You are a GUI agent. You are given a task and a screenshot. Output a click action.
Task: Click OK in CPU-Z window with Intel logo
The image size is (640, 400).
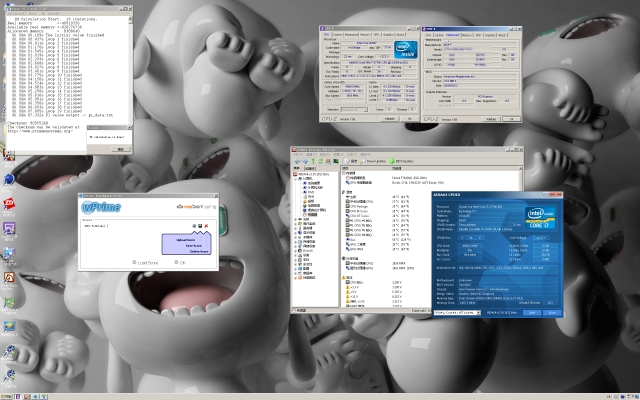pyautogui.click(x=410, y=118)
